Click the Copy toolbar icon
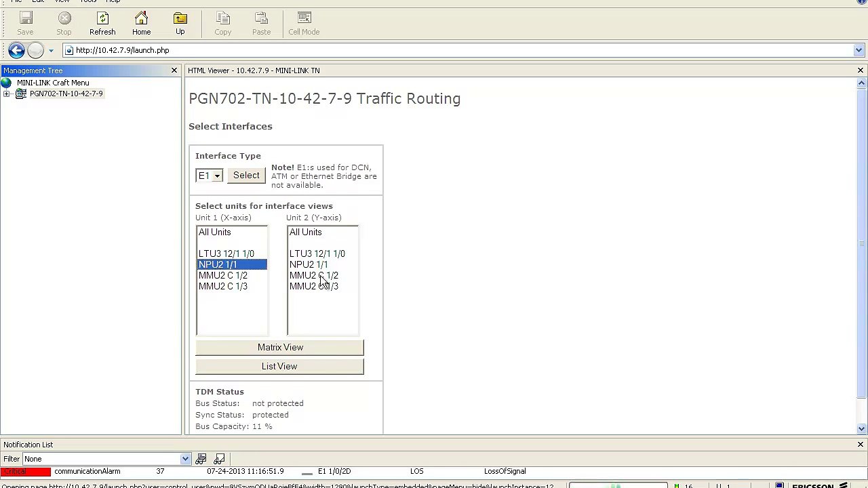The width and height of the screenshot is (868, 488). (222, 23)
